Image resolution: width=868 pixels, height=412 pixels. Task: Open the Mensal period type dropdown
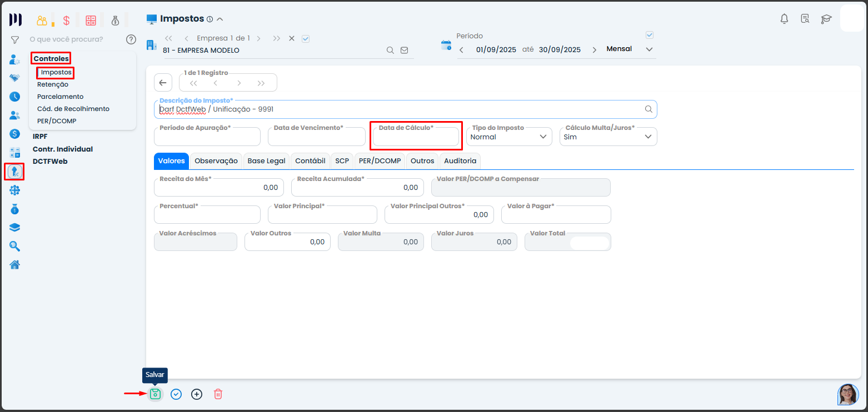point(630,49)
